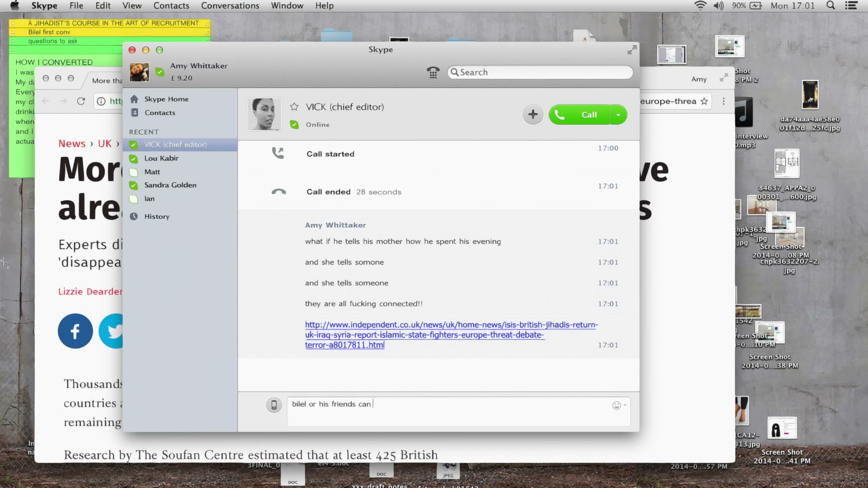The image size is (868, 488).
Task: Call VICK with the green Call button
Action: [580, 115]
